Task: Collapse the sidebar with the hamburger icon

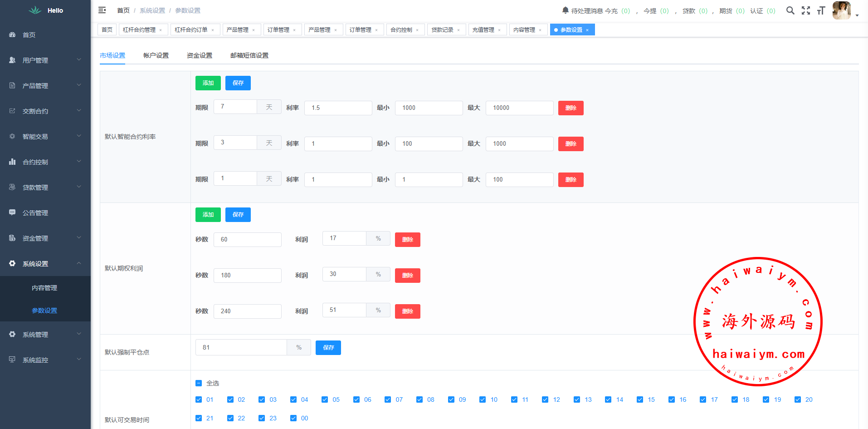Action: 102,10
